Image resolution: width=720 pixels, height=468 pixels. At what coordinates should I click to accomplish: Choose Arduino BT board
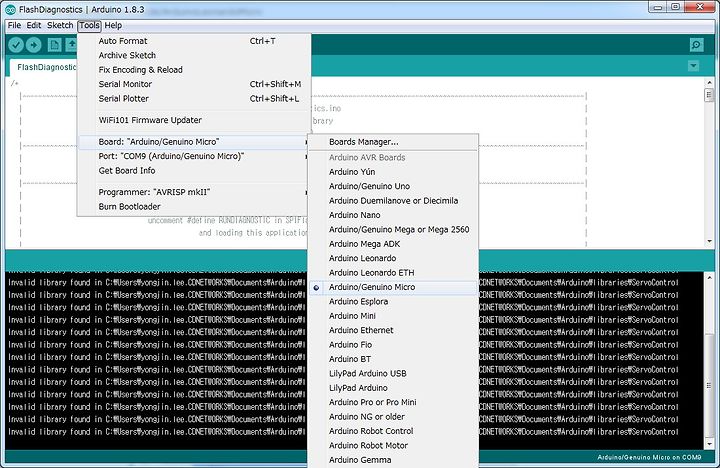pos(393,359)
